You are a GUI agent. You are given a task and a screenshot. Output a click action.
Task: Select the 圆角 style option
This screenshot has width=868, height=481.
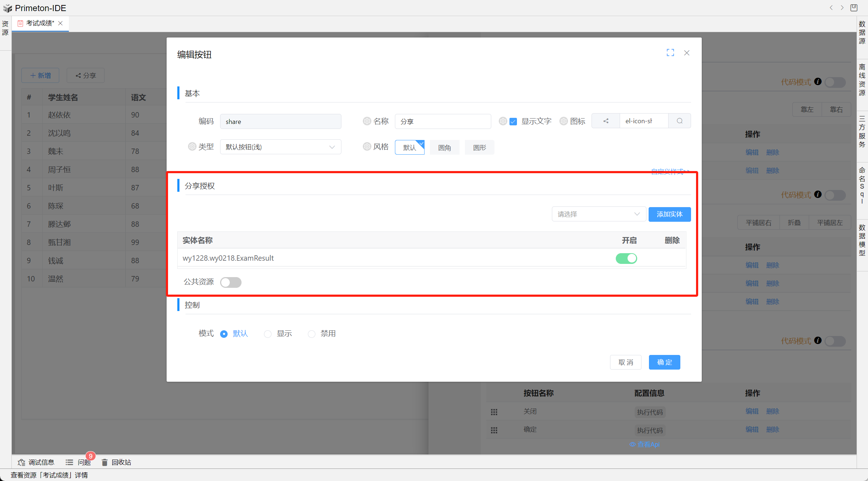(x=445, y=147)
